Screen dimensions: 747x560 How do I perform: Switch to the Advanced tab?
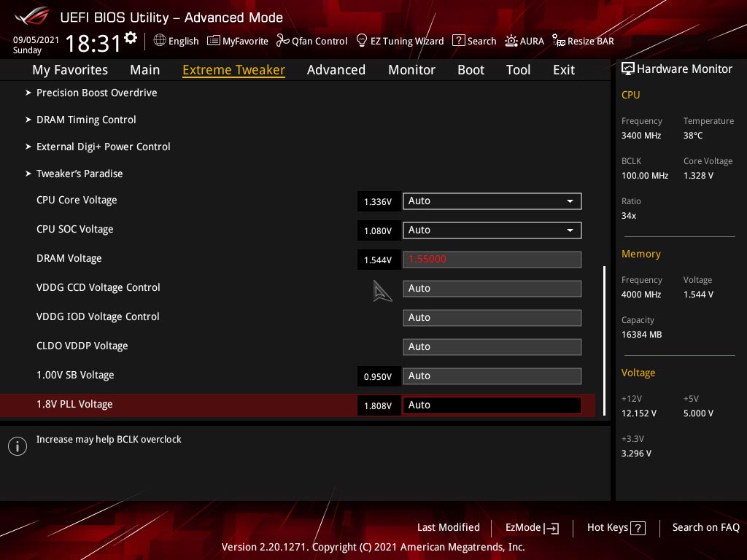(336, 69)
